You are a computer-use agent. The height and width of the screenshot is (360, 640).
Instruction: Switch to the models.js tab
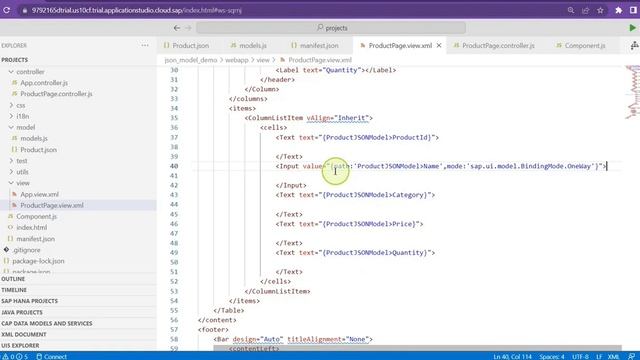pyautogui.click(x=249, y=45)
